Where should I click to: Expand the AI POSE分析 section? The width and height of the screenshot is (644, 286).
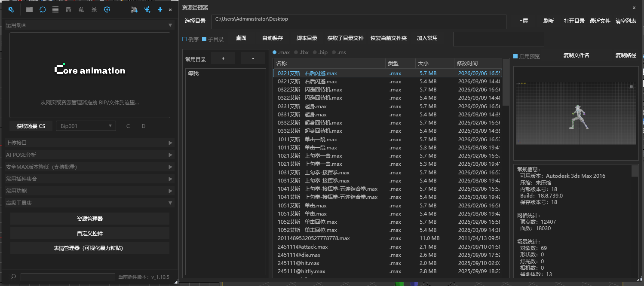coord(89,155)
